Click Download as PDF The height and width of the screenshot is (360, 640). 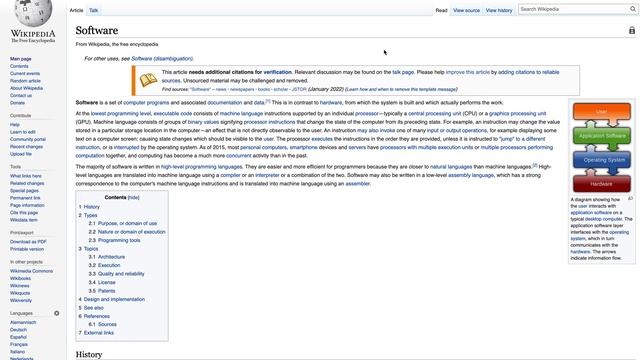click(x=28, y=242)
